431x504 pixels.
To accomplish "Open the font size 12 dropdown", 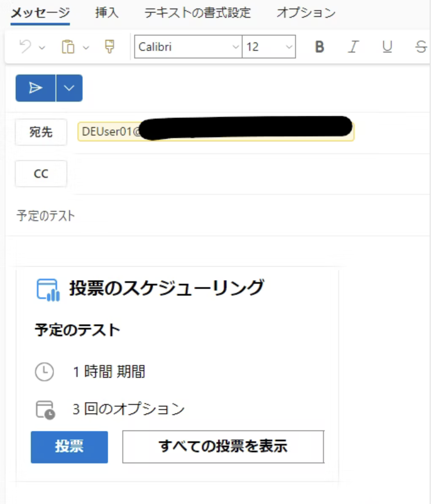I will coord(289,47).
